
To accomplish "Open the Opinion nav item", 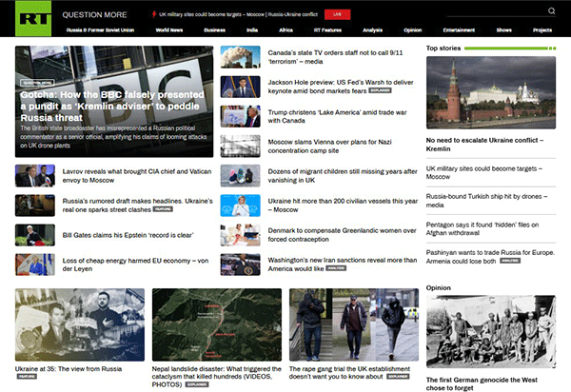I will [413, 30].
